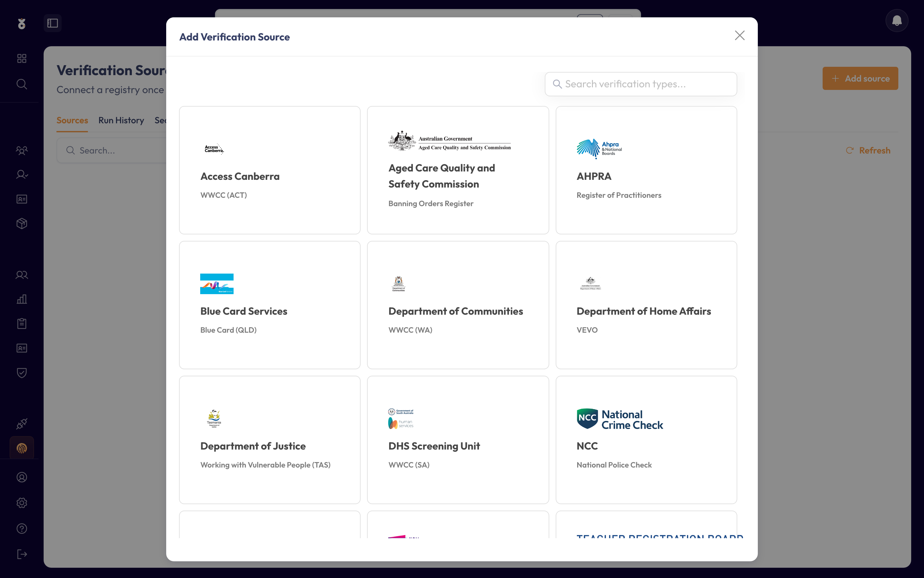The width and height of the screenshot is (924, 578).
Task: Select the Access Canberra WWCC (ACT) card
Action: [x=269, y=170]
